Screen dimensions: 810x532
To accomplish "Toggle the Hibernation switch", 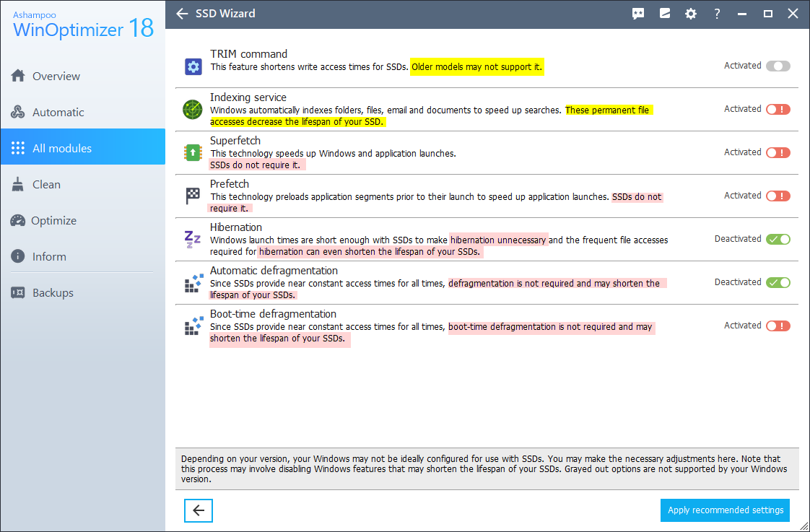I will pyautogui.click(x=778, y=239).
